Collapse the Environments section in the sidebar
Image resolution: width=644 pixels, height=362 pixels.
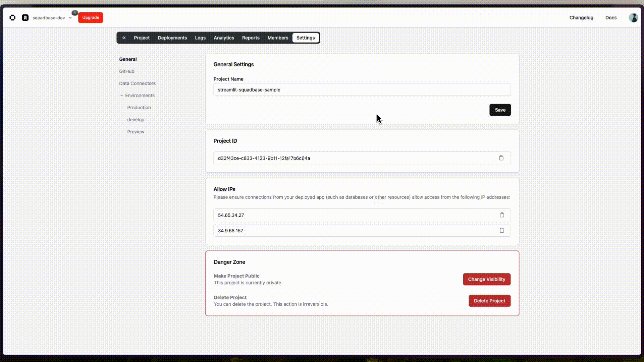coord(121,96)
